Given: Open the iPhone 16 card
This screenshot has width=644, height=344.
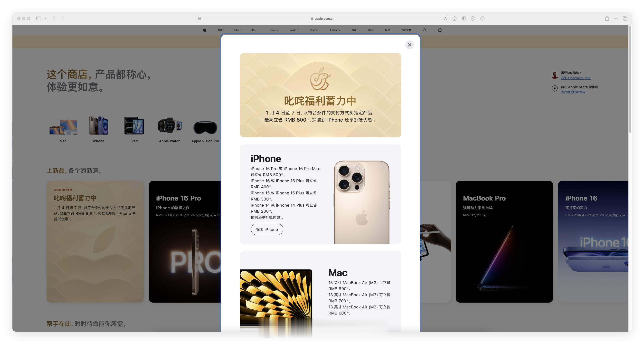Looking at the screenshot, I should pos(593,241).
